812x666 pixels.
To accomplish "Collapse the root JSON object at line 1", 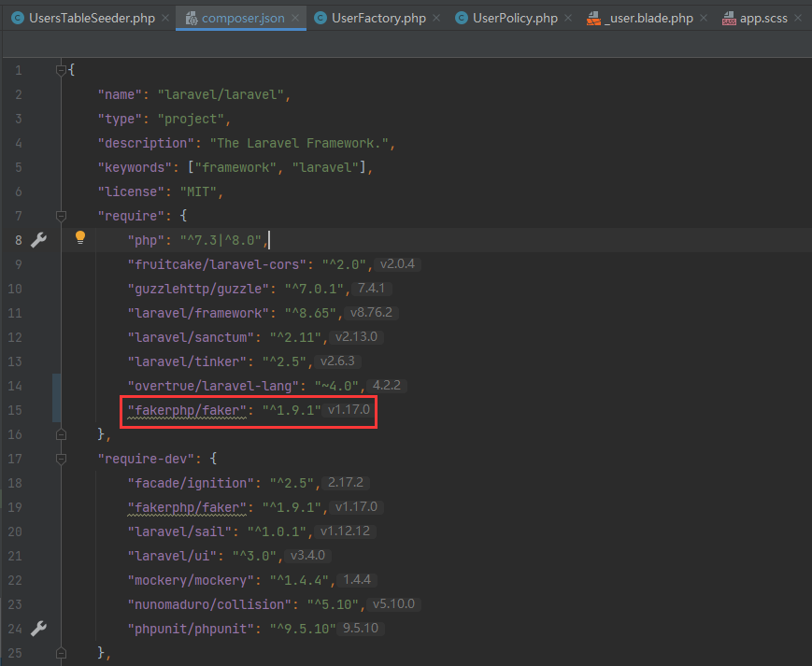I will (62, 70).
